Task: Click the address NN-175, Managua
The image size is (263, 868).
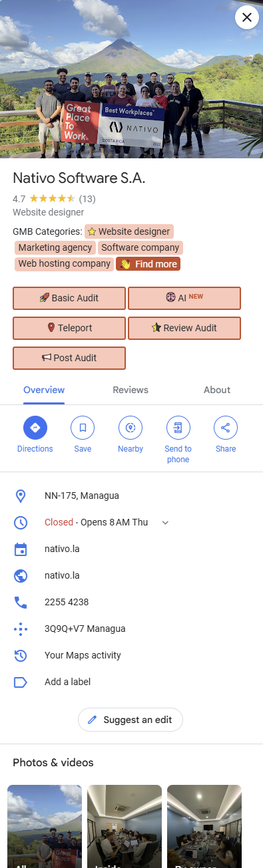Action: [82, 496]
